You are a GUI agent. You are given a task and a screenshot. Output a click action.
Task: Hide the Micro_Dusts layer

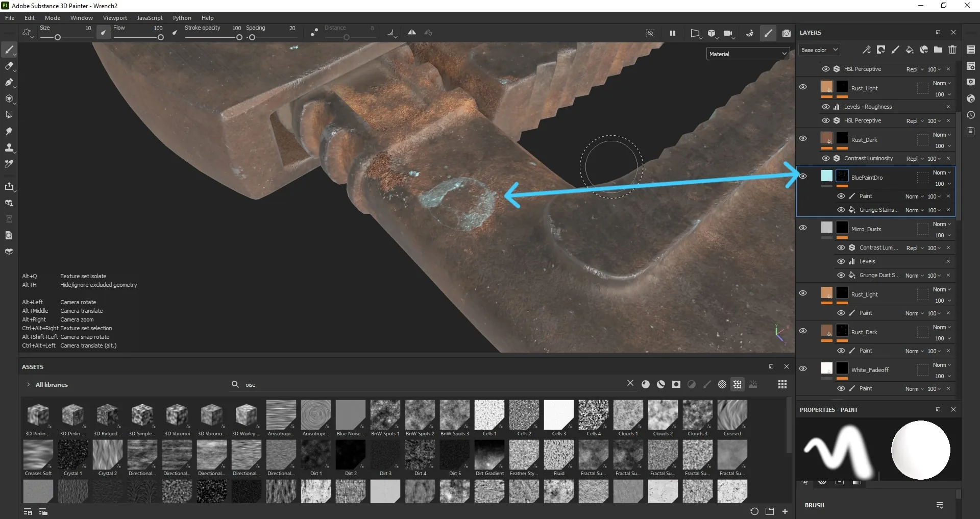(x=803, y=228)
